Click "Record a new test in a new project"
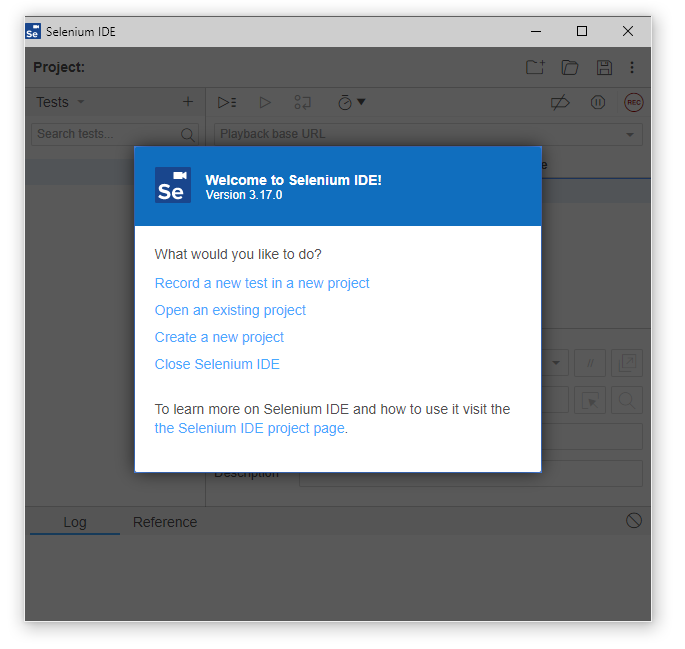Viewport: 685px width, 649px height. (x=262, y=283)
